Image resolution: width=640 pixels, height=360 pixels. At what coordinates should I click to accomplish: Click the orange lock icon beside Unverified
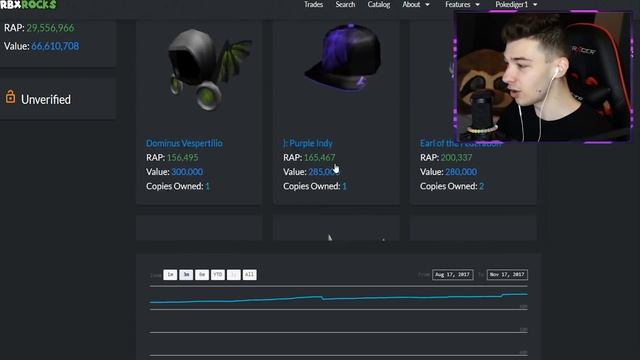click(x=10, y=97)
